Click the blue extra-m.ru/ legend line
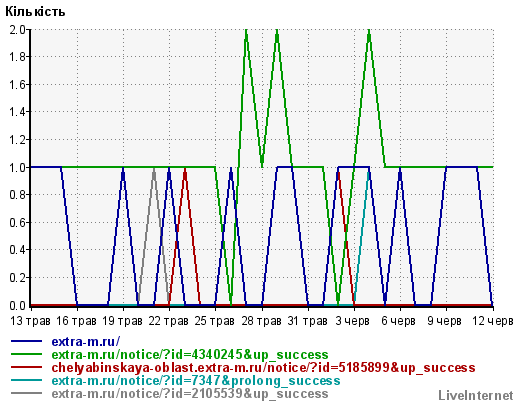 26,341
